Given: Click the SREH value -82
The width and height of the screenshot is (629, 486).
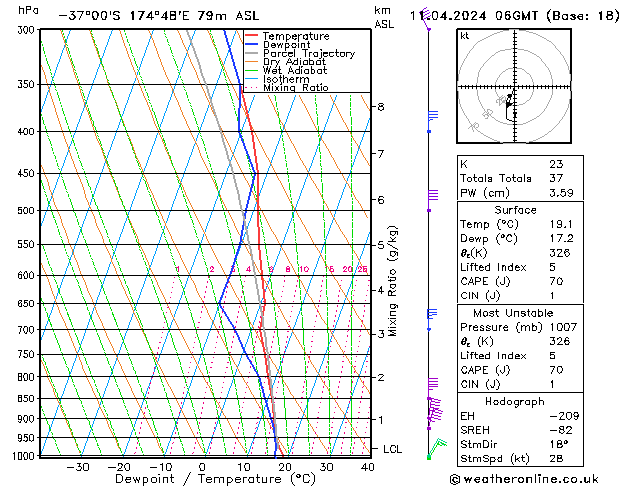Looking at the screenshot, I should coord(560,430).
